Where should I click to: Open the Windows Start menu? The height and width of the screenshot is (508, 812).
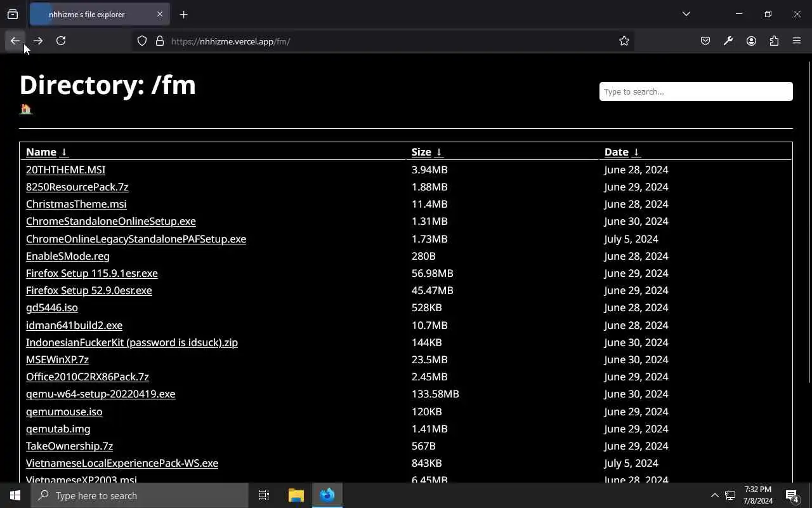[15, 495]
